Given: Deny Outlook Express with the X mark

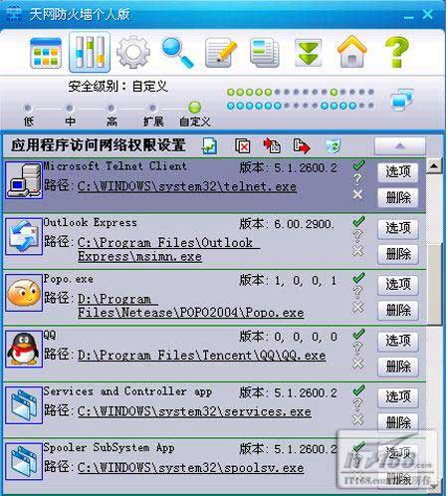Looking at the screenshot, I should point(357,251).
